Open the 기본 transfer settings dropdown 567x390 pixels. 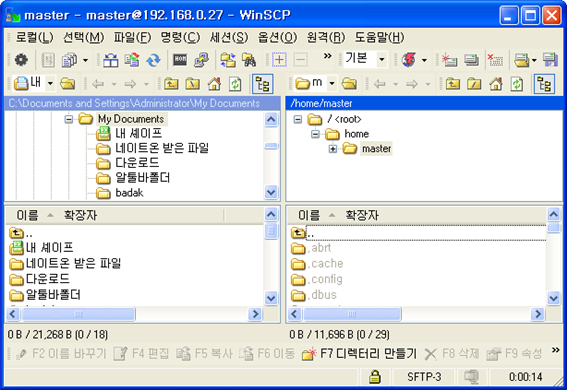381,59
